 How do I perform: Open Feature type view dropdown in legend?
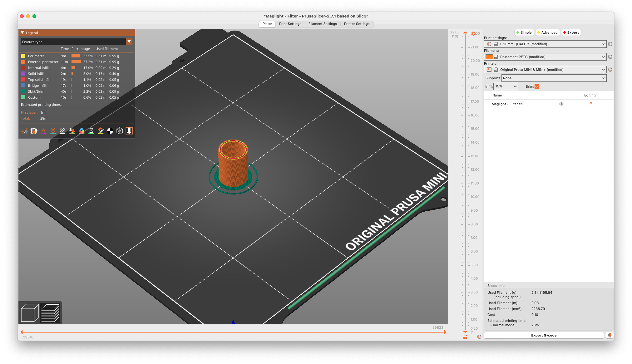tap(77, 42)
